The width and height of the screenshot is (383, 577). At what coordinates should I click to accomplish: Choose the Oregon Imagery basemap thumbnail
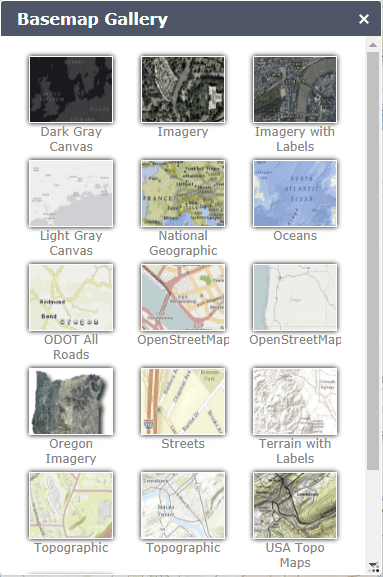[x=71, y=401]
